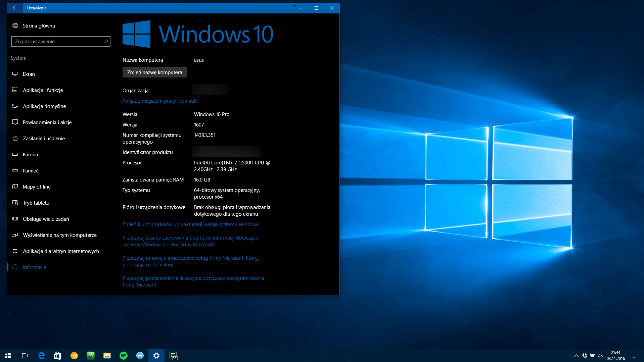This screenshot has height=362, width=644.
Task: Maximize the Ustawienia window
Action: (x=316, y=8)
